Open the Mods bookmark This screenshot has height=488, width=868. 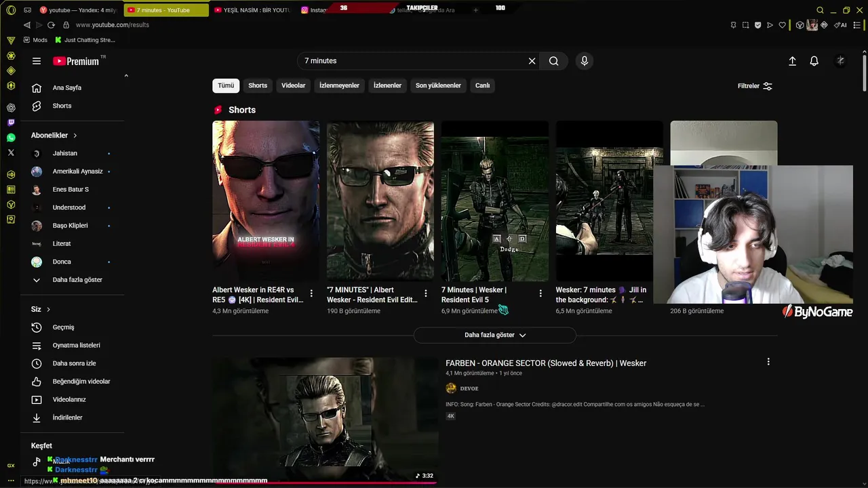pyautogui.click(x=35, y=40)
